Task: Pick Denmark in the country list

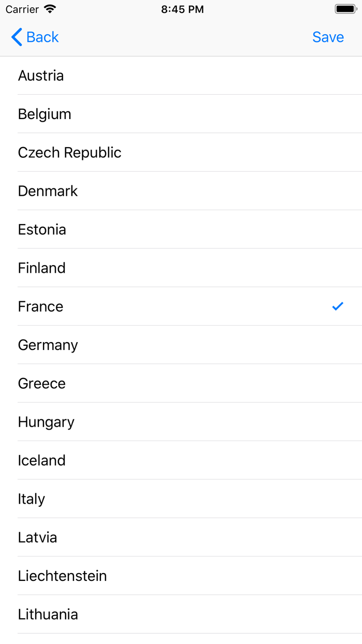Action: point(181,191)
